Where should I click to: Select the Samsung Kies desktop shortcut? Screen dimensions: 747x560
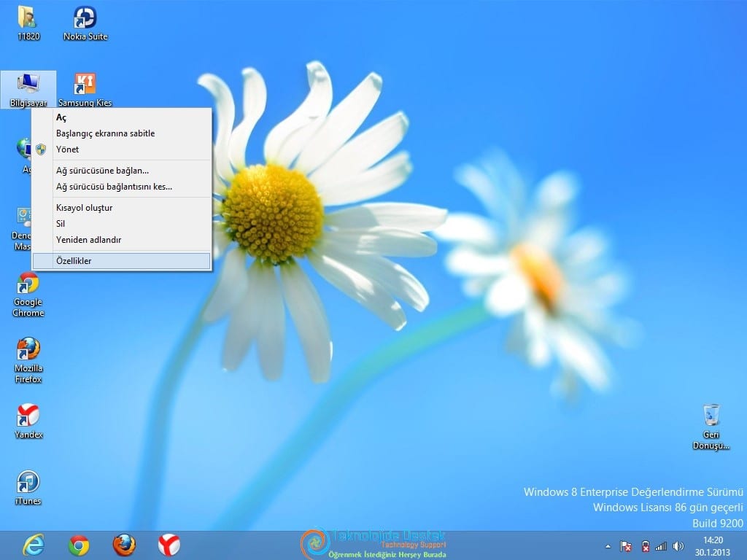click(85, 90)
